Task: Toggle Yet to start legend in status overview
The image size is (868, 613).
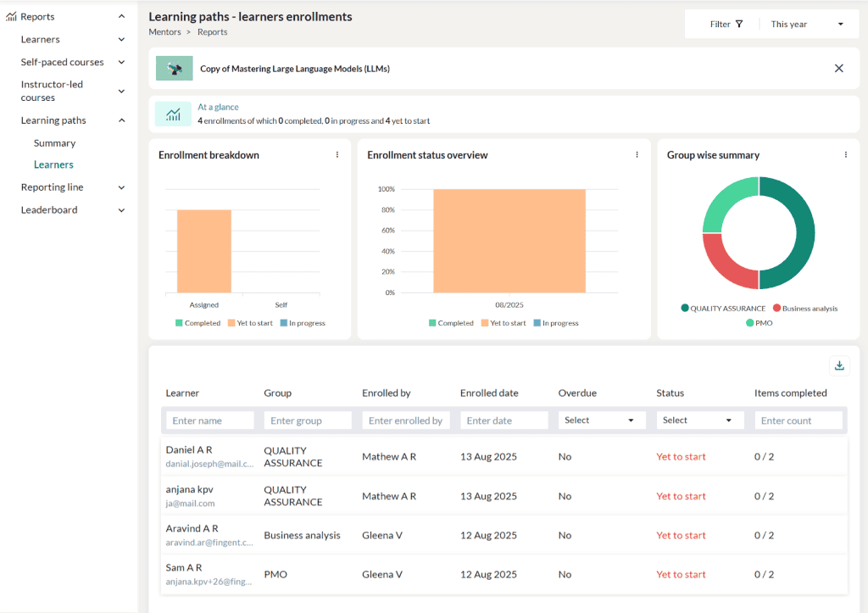Action: pos(504,323)
